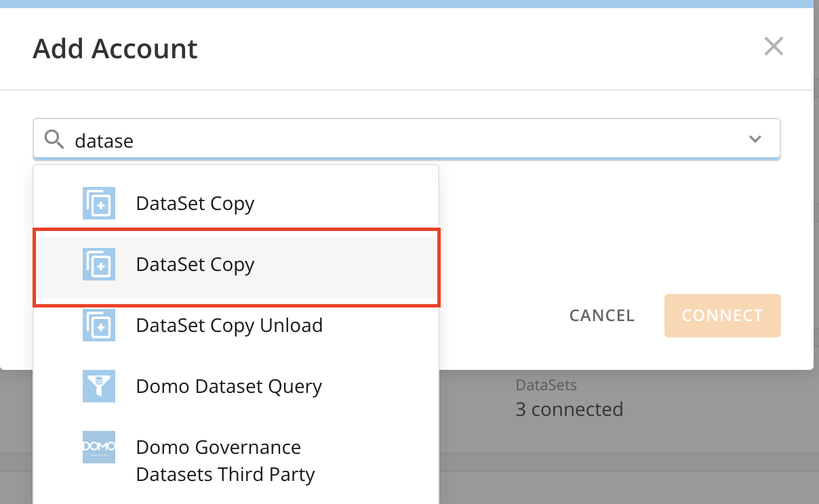819x504 pixels.
Task: Click the magnifying glass search icon
Action: (54, 139)
